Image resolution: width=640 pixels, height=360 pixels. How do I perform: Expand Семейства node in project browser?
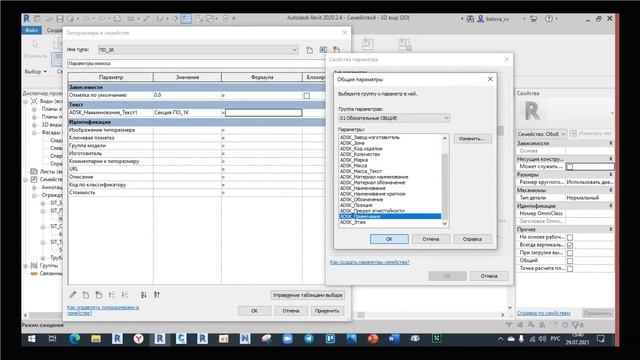[x=25, y=180]
